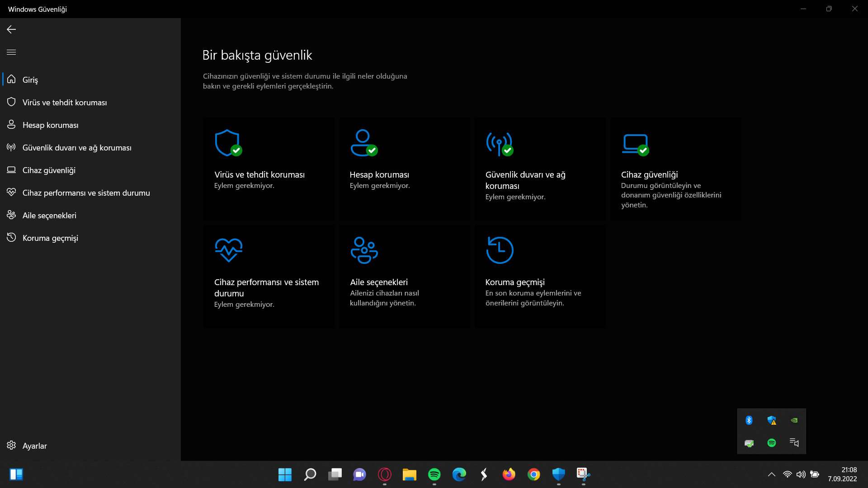Click the shield icon in Virüs ve tehdit koruması tile
Screen dimensions: 868x488
[227, 143]
